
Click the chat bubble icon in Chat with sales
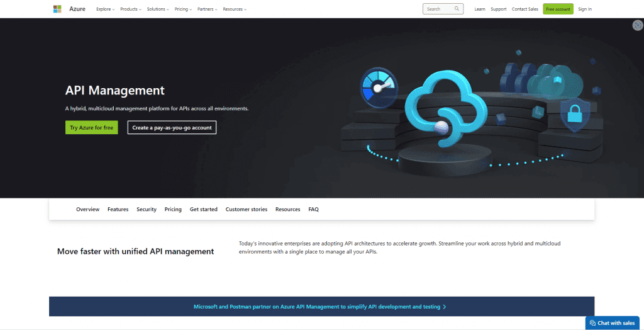pos(592,323)
